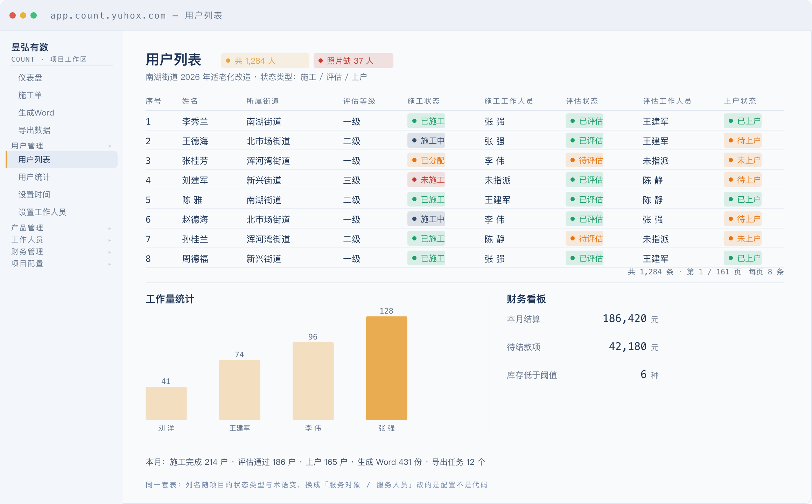The image size is (812, 504).
Task: Click the 施工状态 column header
Action: coord(423,101)
